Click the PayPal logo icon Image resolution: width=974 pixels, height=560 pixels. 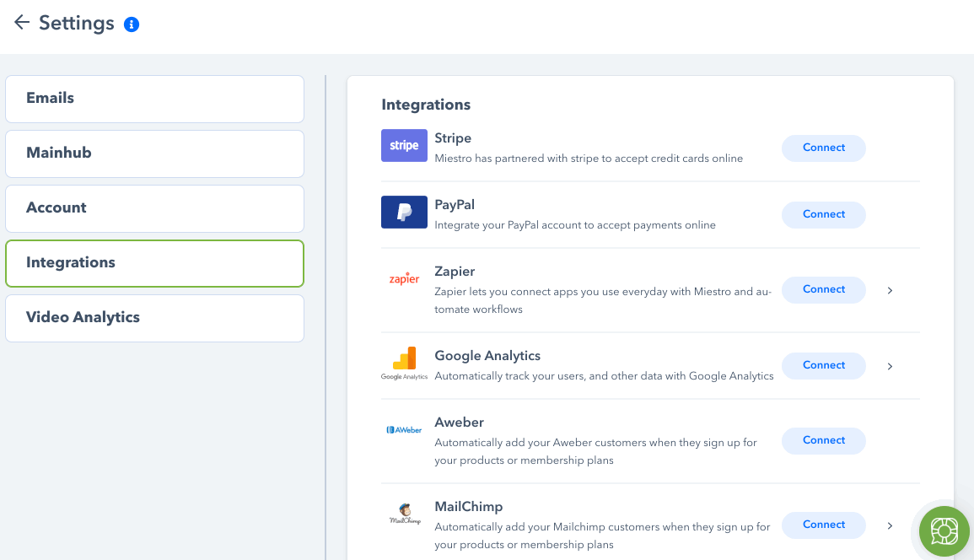[404, 212]
